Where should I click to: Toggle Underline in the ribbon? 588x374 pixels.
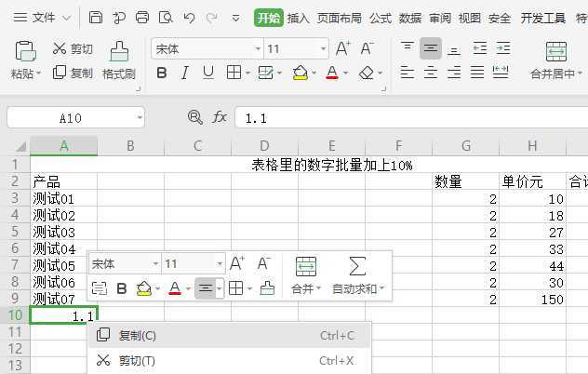point(208,73)
